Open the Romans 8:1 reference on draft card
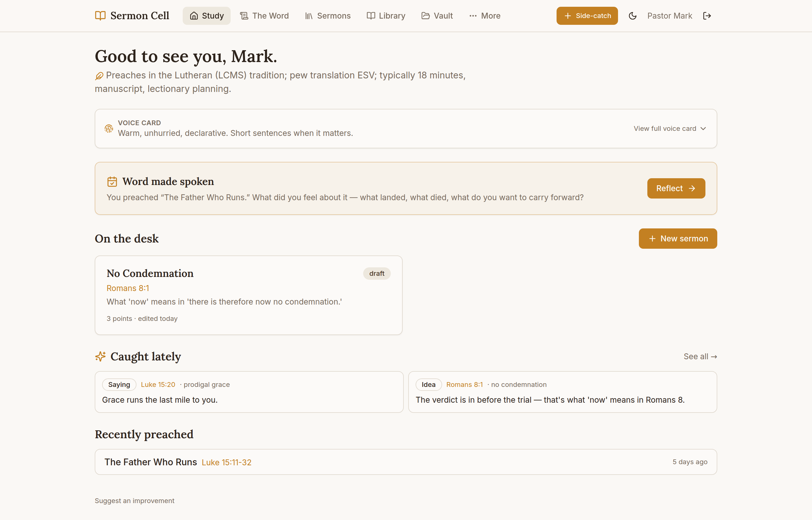812x520 pixels. [128, 288]
